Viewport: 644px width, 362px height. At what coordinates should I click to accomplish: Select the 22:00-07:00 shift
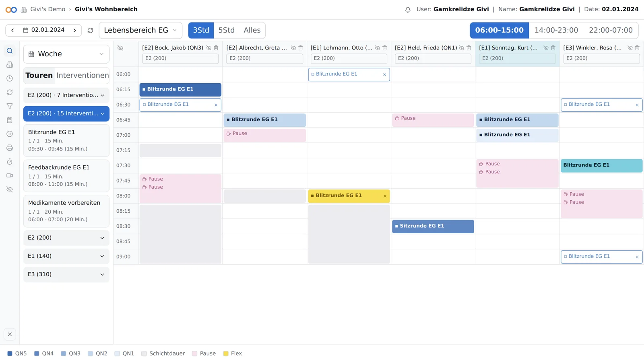click(x=611, y=30)
